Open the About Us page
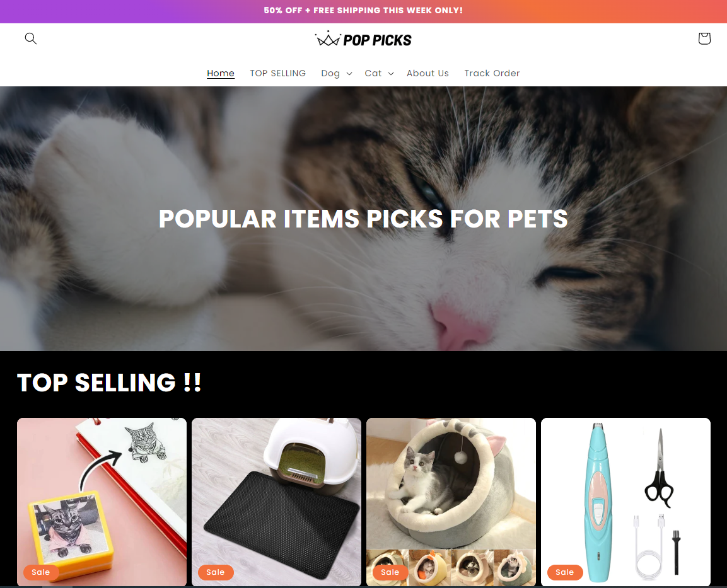The height and width of the screenshot is (588, 727). pyautogui.click(x=427, y=73)
